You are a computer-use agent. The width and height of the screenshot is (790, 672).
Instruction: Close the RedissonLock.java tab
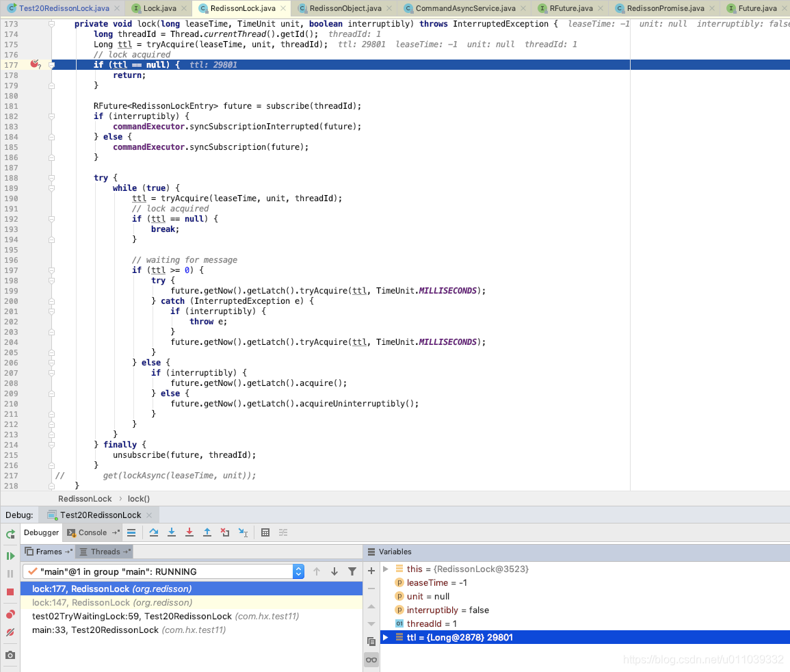[x=283, y=8]
